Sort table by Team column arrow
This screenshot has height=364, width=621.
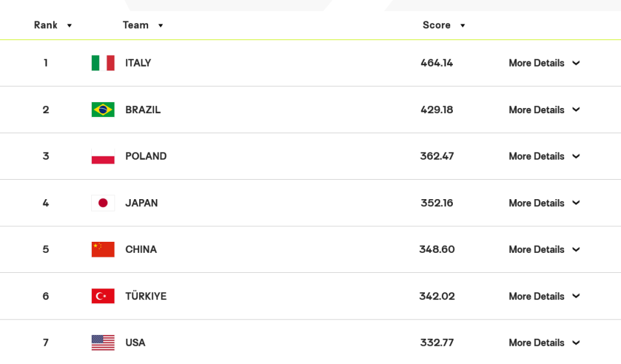coord(160,26)
